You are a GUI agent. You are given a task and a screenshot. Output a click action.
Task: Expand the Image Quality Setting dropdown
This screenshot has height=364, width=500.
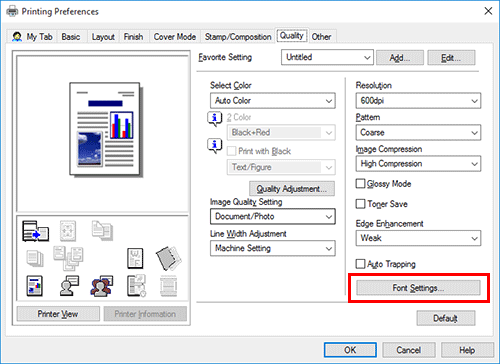click(x=273, y=217)
